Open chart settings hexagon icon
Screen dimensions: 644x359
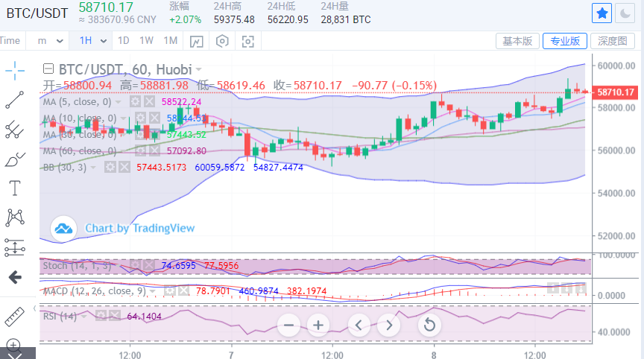[222, 41]
